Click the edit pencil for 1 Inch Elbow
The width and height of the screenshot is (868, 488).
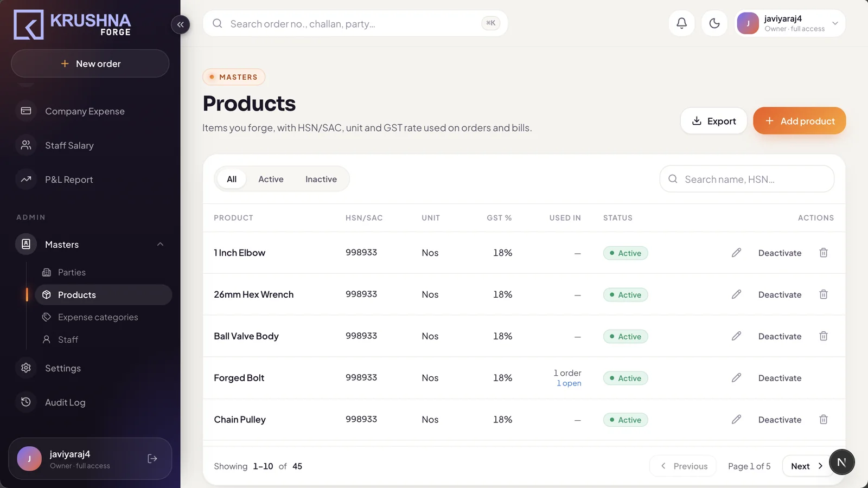[x=736, y=253]
